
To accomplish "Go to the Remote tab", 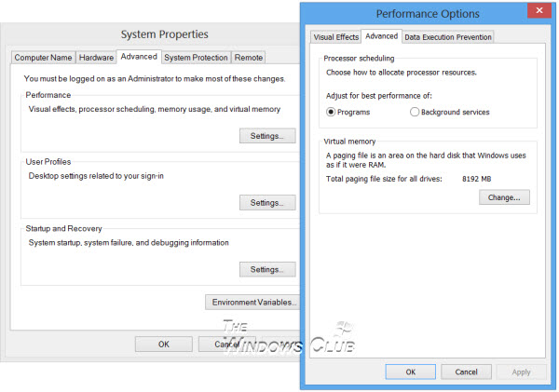I will [x=249, y=58].
